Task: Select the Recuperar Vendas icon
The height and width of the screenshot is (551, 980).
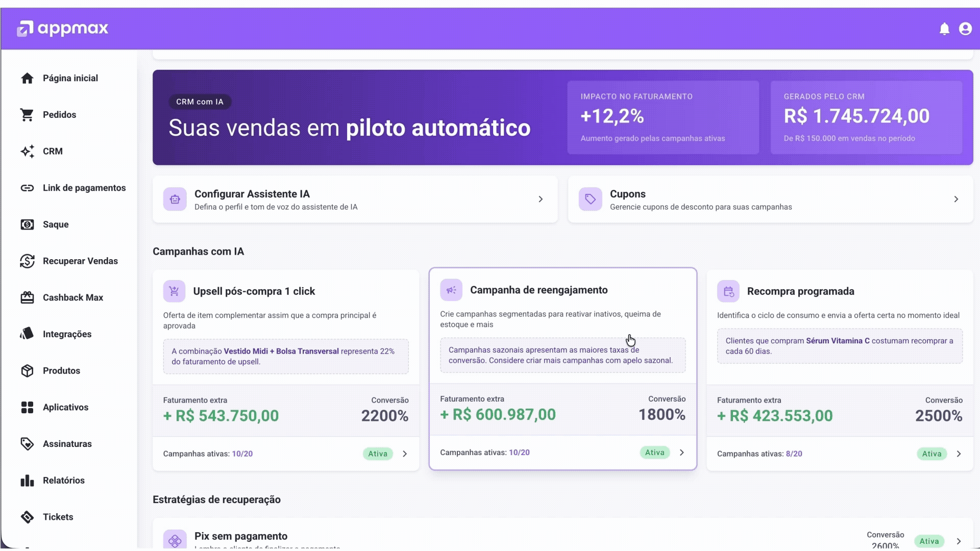Action: (x=28, y=261)
